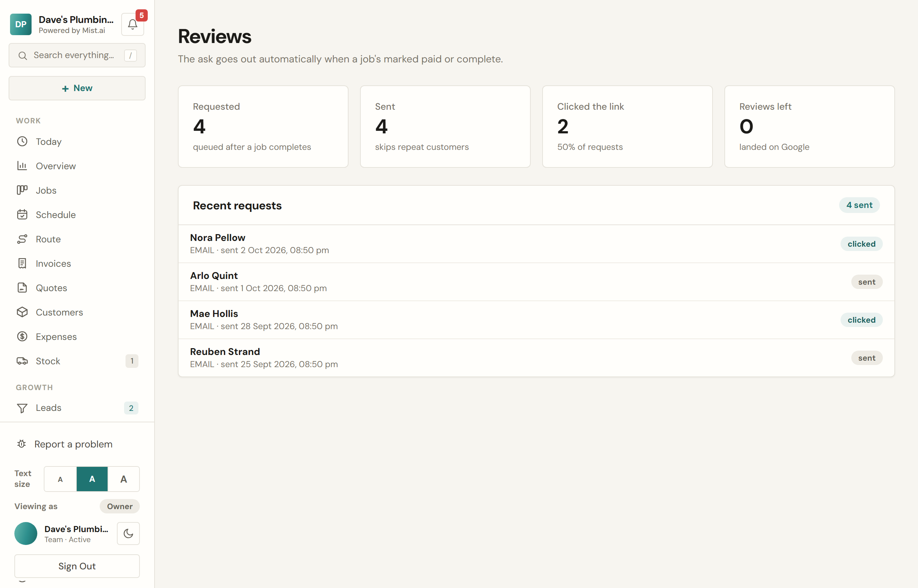Image resolution: width=918 pixels, height=588 pixels.
Task: Select medium text size A
Action: [x=92, y=479]
